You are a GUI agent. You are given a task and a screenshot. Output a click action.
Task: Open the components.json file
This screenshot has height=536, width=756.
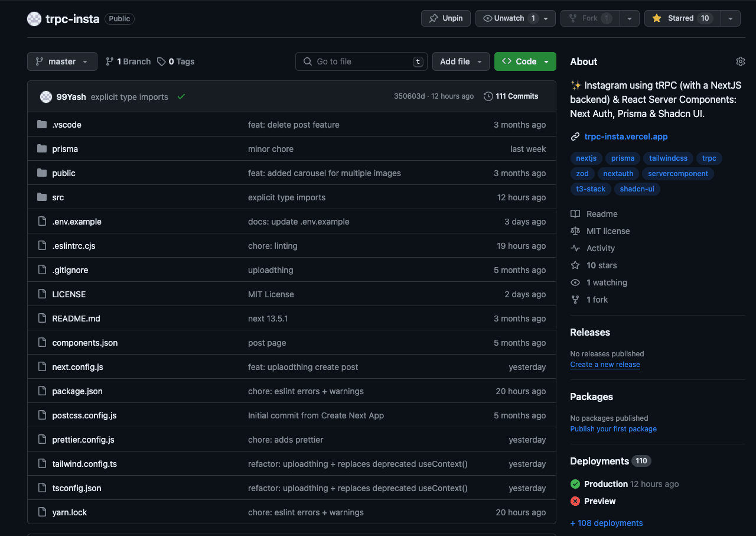85,343
